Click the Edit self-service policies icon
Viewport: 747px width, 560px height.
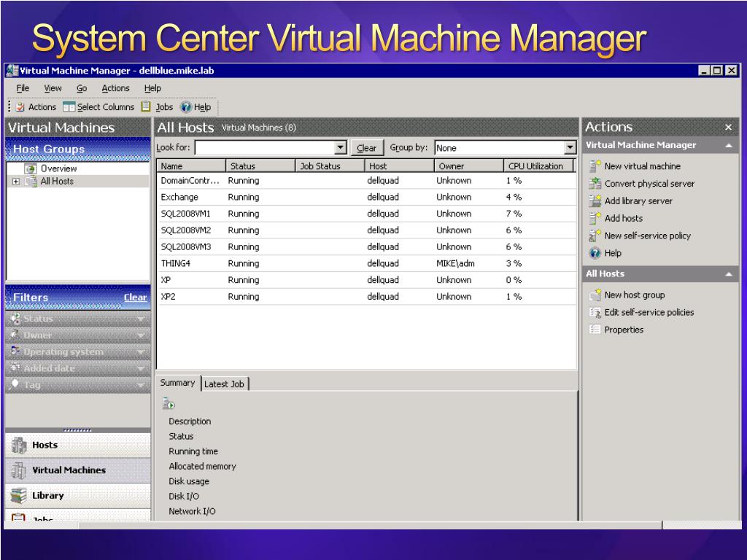[x=595, y=312]
